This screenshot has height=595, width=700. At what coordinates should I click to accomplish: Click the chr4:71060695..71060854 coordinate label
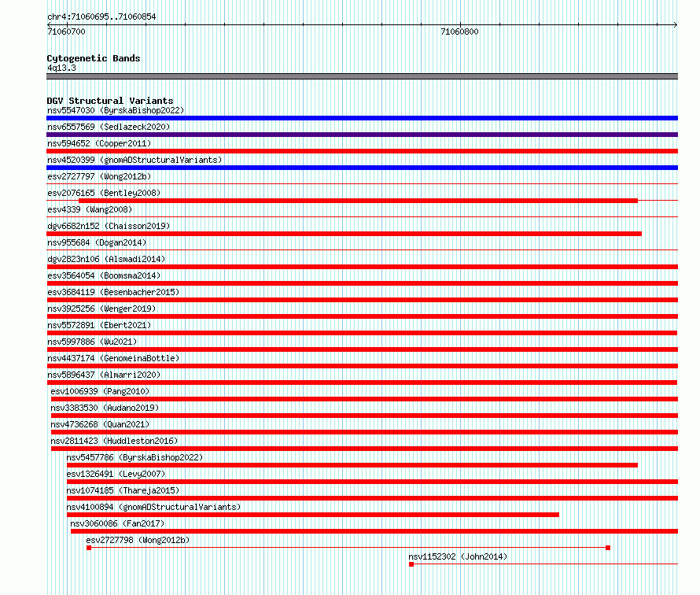[101, 17]
